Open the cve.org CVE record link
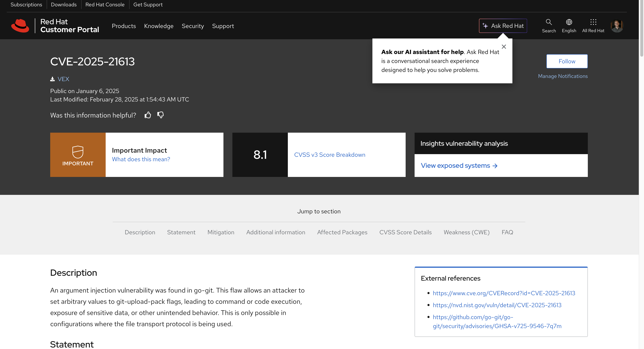The width and height of the screenshot is (644, 349). [504, 293]
